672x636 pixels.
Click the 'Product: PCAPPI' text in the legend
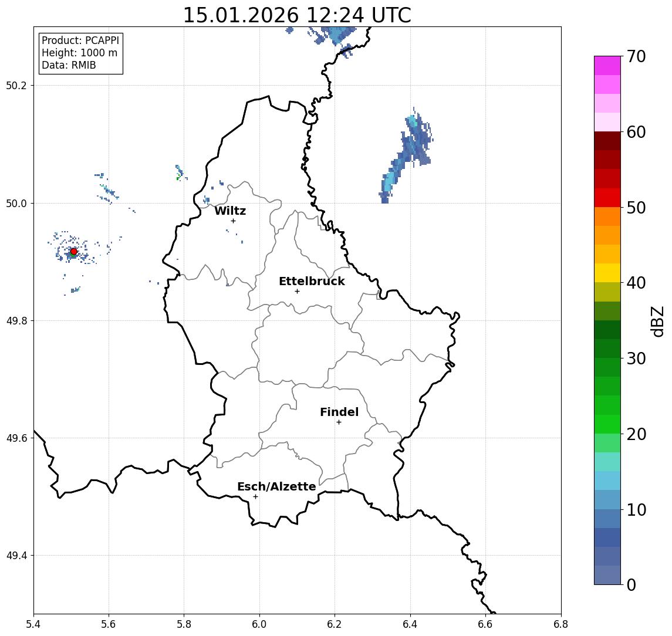[80, 40]
